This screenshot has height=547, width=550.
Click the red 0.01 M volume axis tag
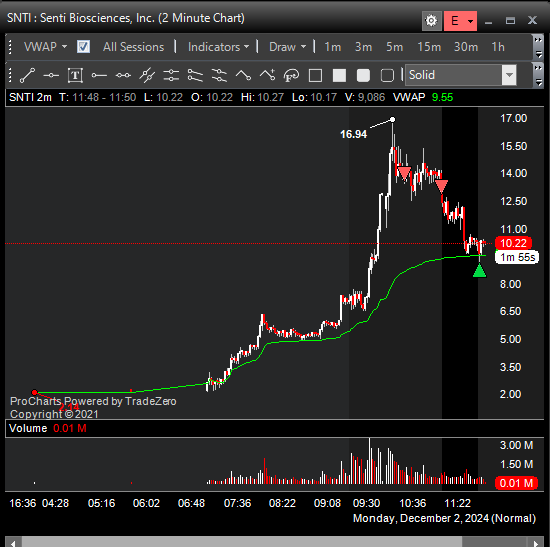pos(516,483)
